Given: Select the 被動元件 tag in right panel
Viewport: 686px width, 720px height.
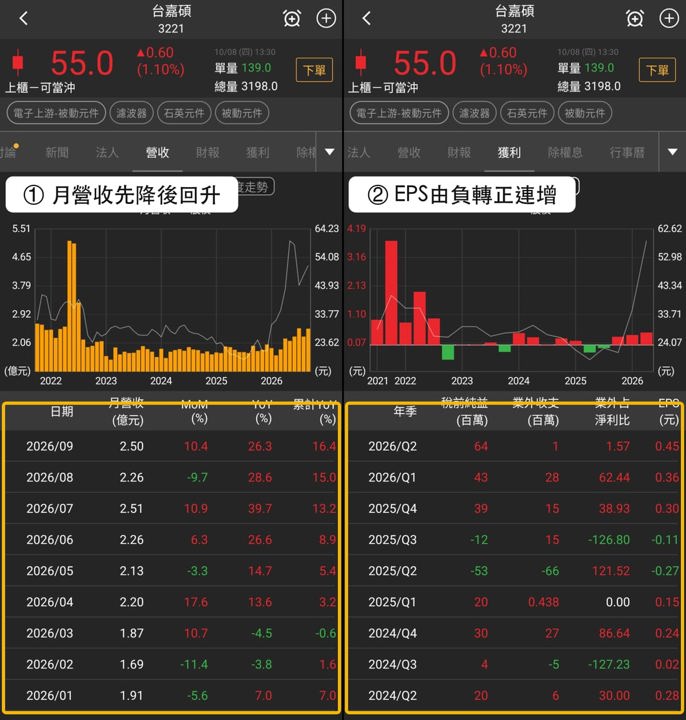Looking at the screenshot, I should tap(585, 113).
